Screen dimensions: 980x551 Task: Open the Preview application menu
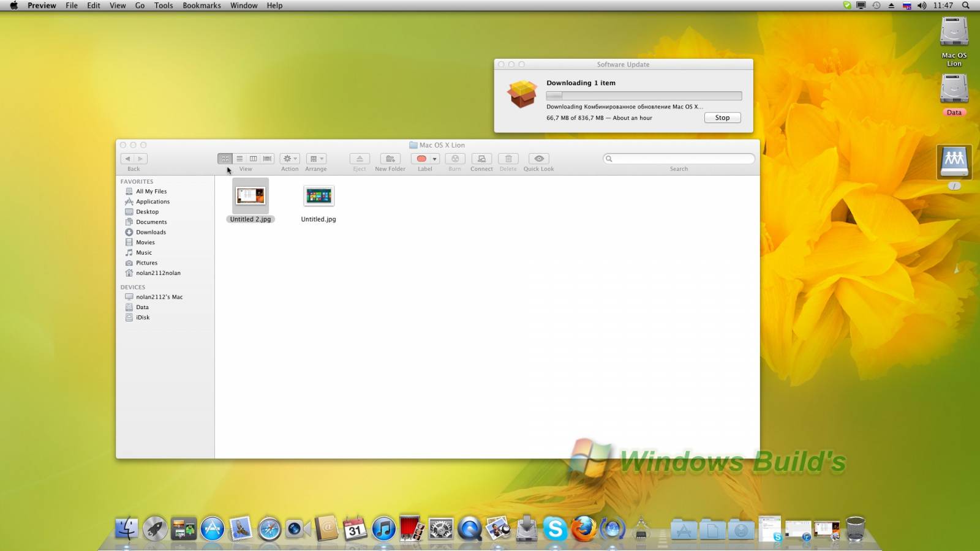click(x=42, y=6)
